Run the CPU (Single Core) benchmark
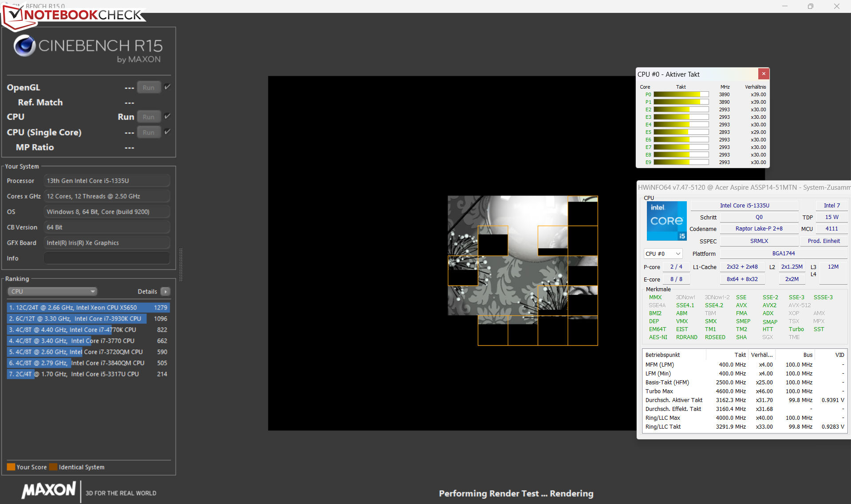Viewport: 851px width, 504px height. click(x=149, y=132)
